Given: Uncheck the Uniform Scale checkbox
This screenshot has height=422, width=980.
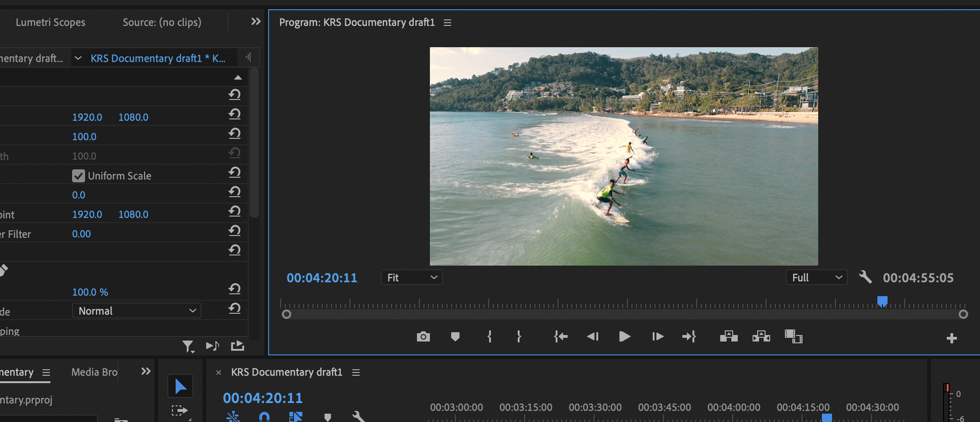Looking at the screenshot, I should 79,176.
